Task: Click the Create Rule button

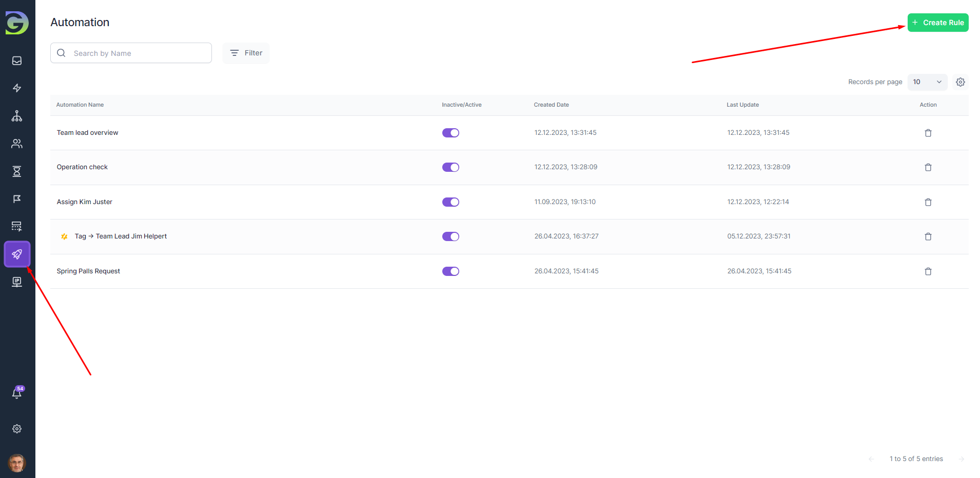Action: point(937,23)
